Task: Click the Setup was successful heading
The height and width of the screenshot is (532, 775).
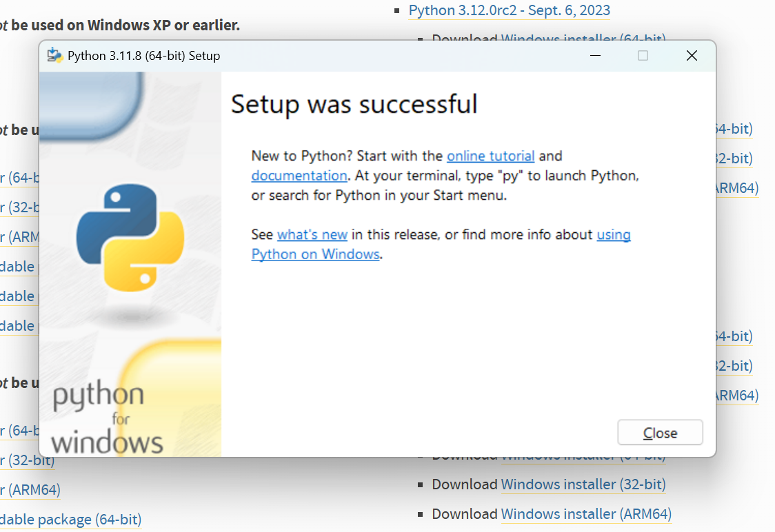Action: (354, 104)
